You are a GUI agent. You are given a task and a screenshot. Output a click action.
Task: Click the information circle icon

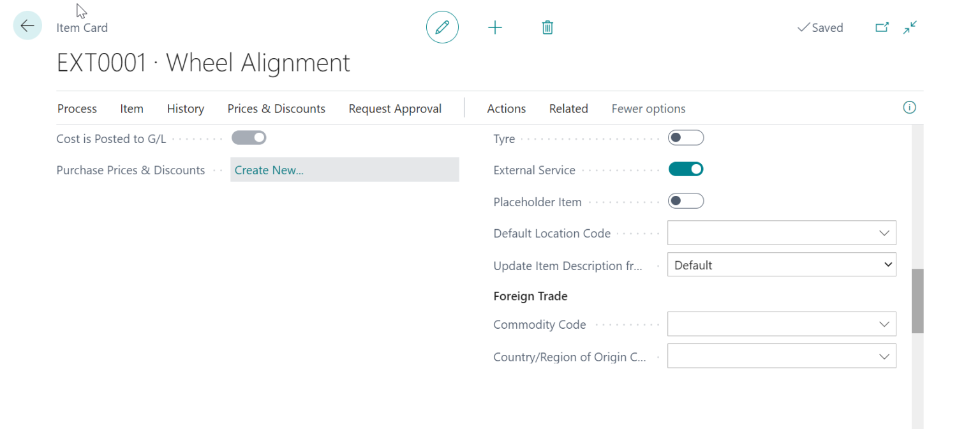pyautogui.click(x=909, y=108)
